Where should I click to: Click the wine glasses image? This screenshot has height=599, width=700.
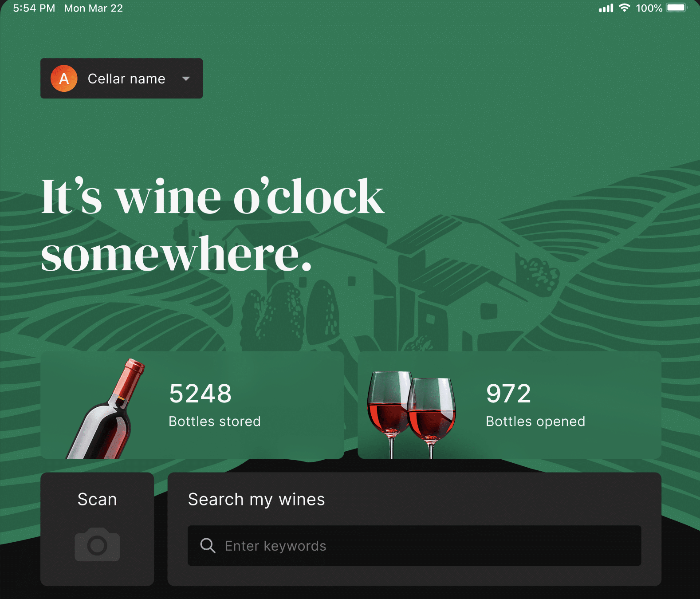click(x=411, y=414)
